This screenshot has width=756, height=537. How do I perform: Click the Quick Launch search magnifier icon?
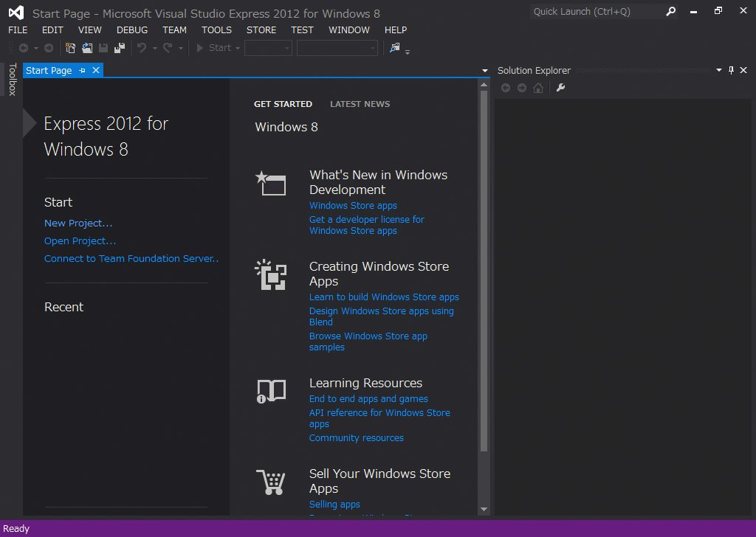[670, 12]
